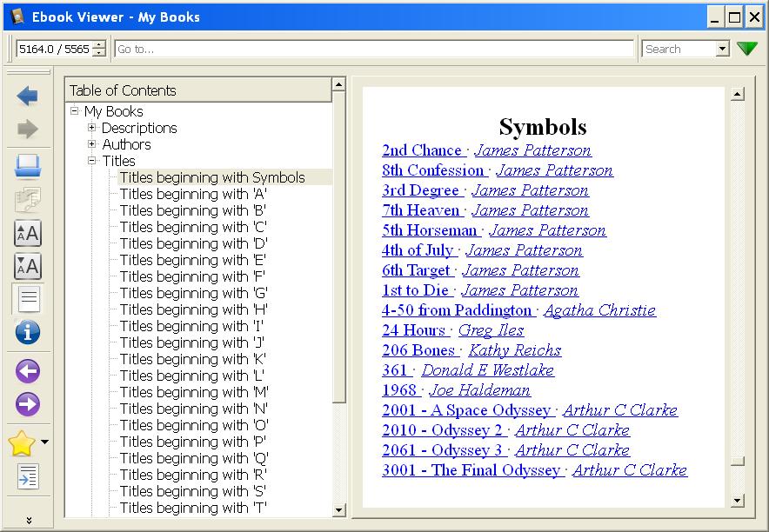The width and height of the screenshot is (769, 532).
Task: Expand hidden toolbar items chevron
Action: click(x=29, y=520)
